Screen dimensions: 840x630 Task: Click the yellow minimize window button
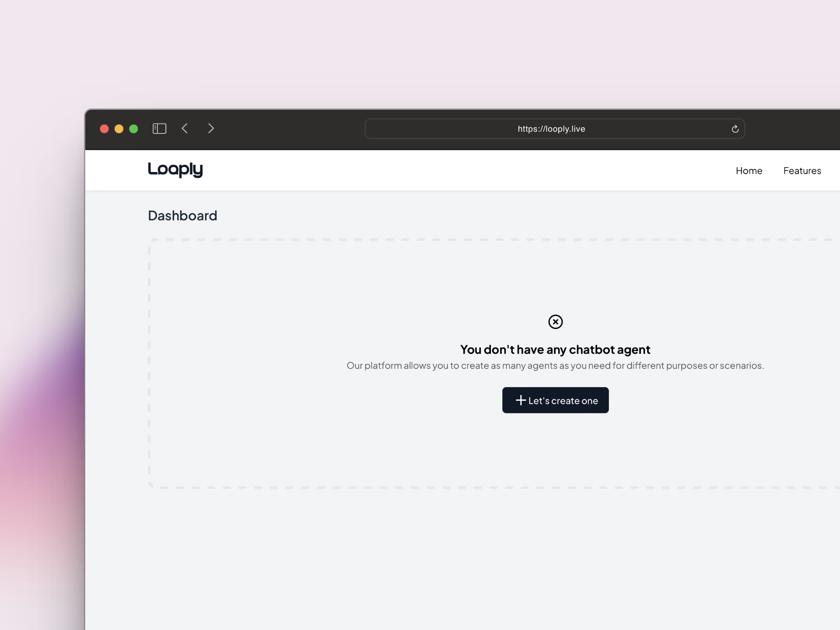click(x=119, y=129)
